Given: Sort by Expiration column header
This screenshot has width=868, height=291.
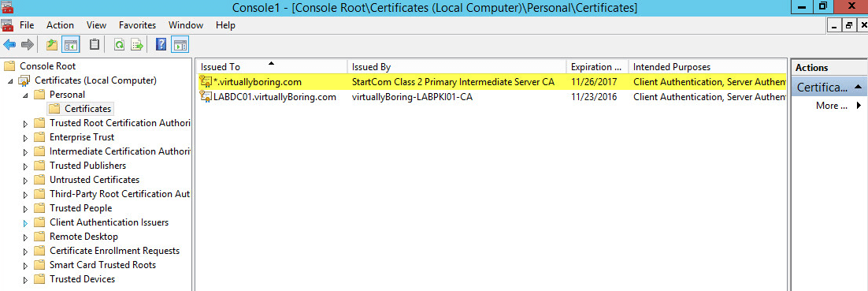Looking at the screenshot, I should pos(598,66).
